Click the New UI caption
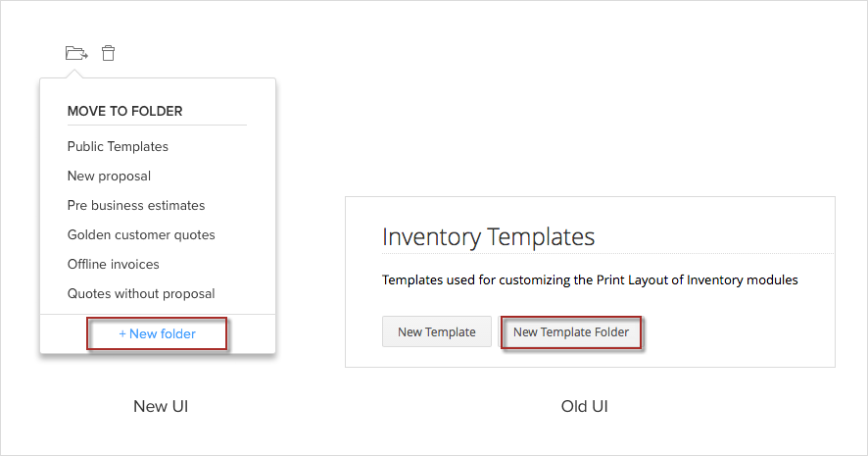Viewport: 868px width, 456px height. 161,406
